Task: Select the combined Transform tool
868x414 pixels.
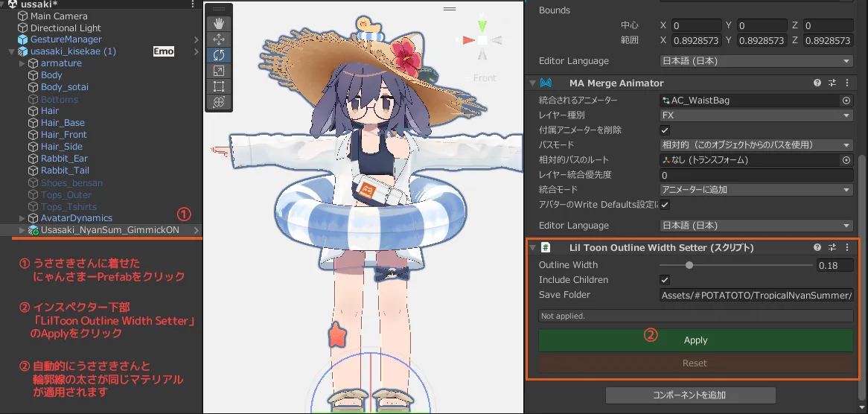Action: tap(219, 102)
